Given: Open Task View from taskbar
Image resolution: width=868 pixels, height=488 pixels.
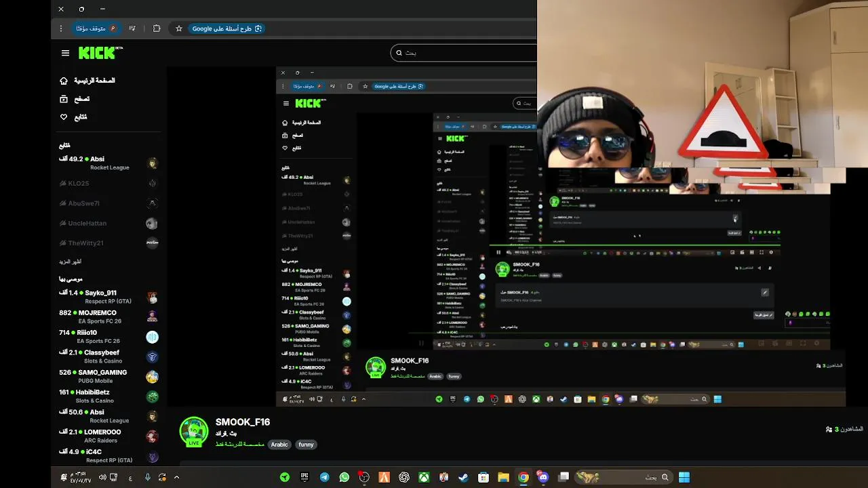Looking at the screenshot, I should pyautogui.click(x=564, y=477).
